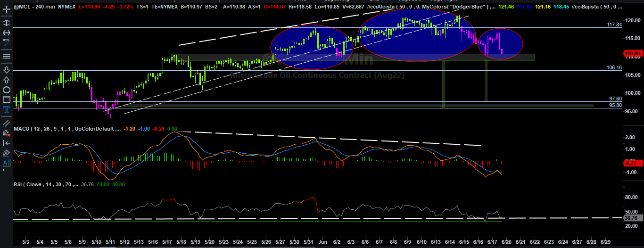The width and height of the screenshot is (644, 248).
Task: Select the ellipse drawing tool
Action: [7, 90]
